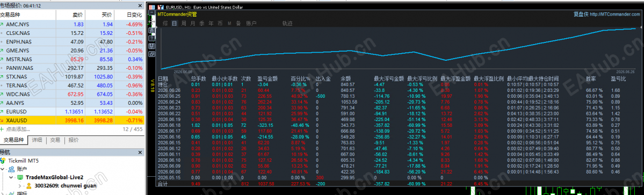The image size is (644, 195).
Task: Select the GME.NYS symbol row
Action: pos(72,50)
